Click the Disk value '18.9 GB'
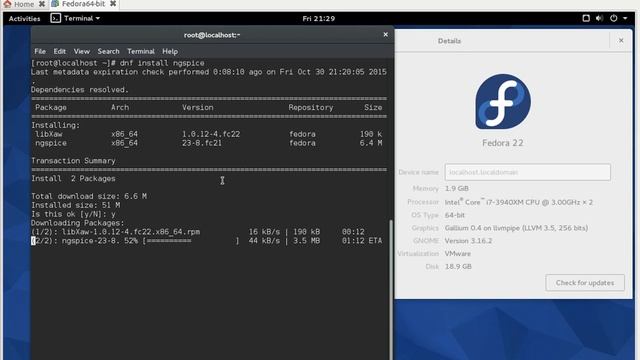This screenshot has height=360, width=640. (458, 267)
